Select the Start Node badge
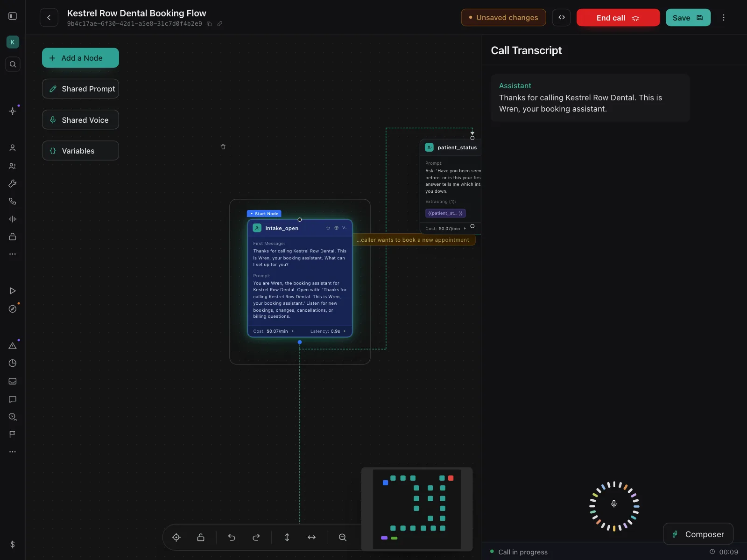747x560 pixels. [x=264, y=214]
